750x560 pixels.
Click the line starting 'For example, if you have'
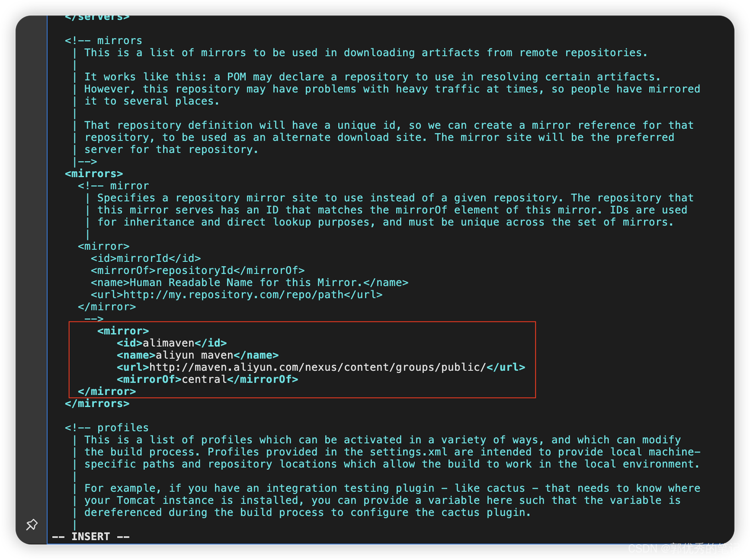click(392, 489)
